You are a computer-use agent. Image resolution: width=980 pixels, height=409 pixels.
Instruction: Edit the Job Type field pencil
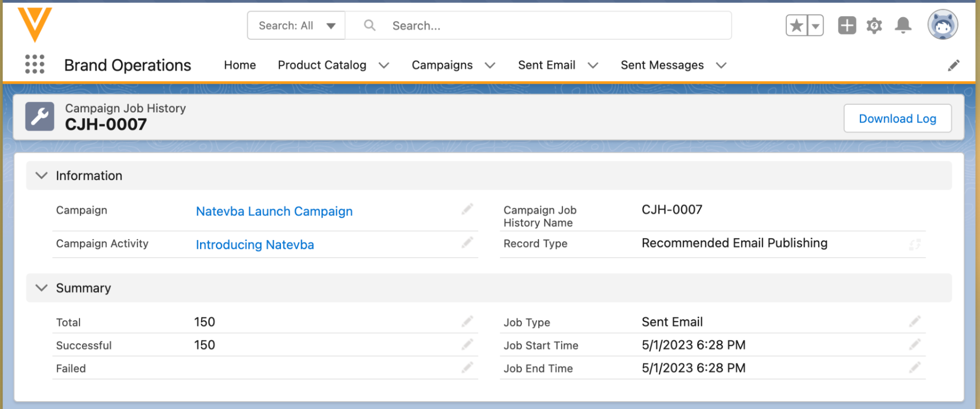click(x=914, y=322)
